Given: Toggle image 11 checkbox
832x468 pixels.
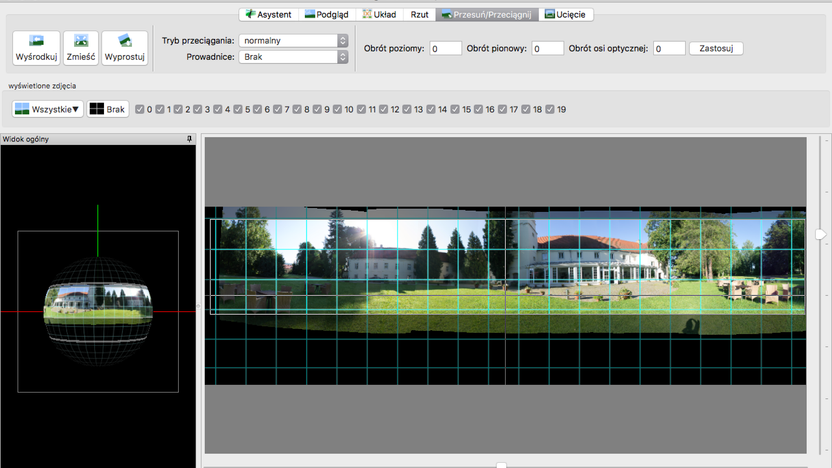Looking at the screenshot, I should point(361,109).
